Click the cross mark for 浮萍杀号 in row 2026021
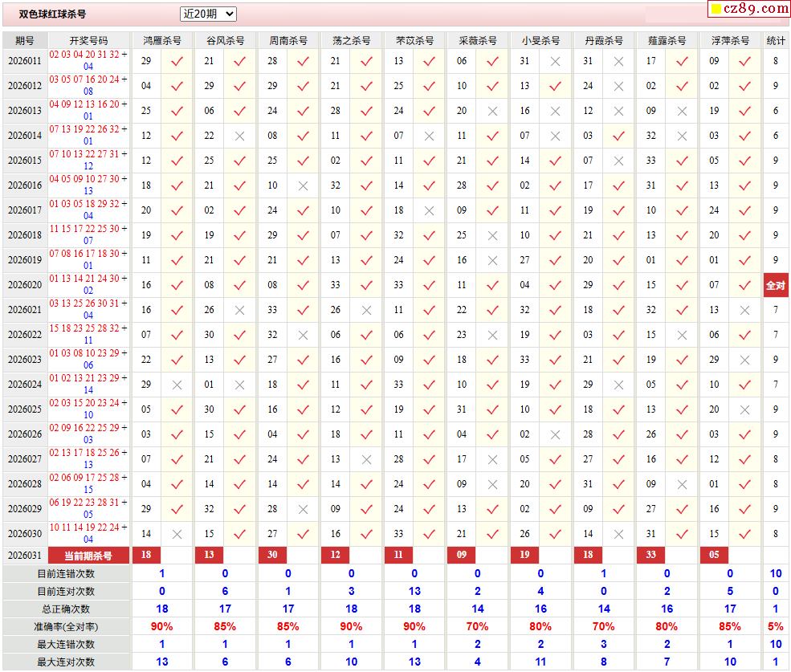Viewport: 791px width, 672px height. (x=744, y=310)
